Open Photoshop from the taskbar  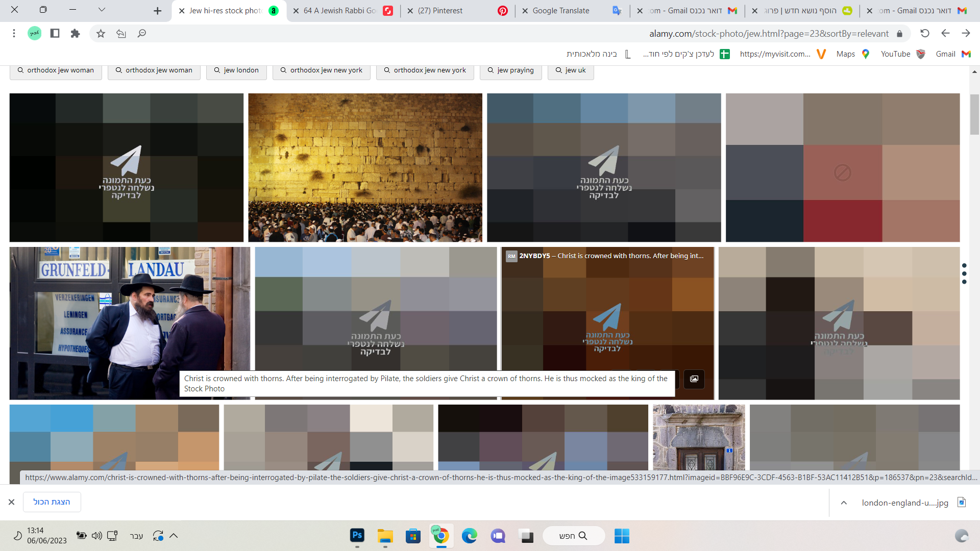(357, 536)
